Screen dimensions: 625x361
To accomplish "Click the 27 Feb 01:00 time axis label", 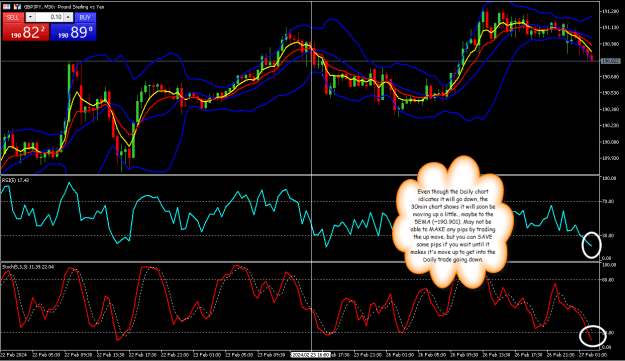I will click(x=593, y=355).
